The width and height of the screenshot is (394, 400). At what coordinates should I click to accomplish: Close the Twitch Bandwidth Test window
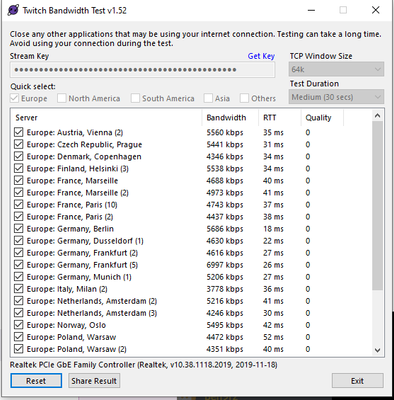(376, 10)
